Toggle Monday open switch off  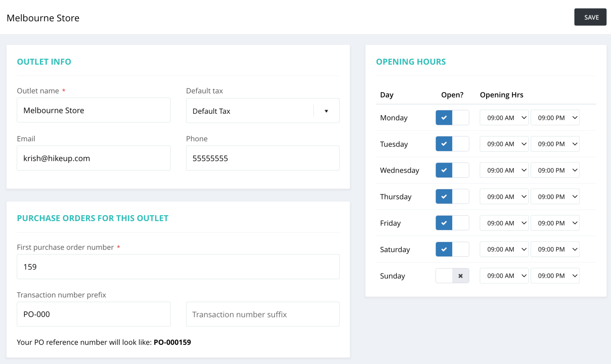pyautogui.click(x=452, y=118)
